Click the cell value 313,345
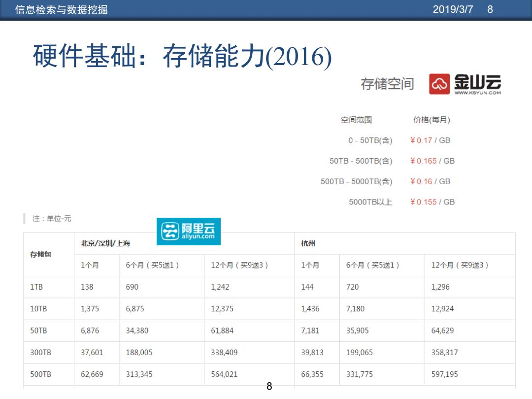This screenshot has height=399, width=532. (x=139, y=374)
